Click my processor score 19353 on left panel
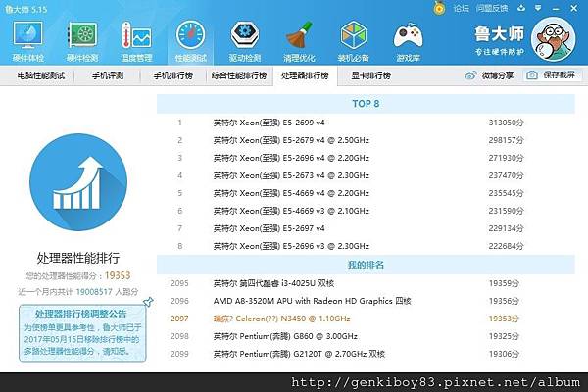The height and width of the screenshot is (392, 588). coord(118,275)
